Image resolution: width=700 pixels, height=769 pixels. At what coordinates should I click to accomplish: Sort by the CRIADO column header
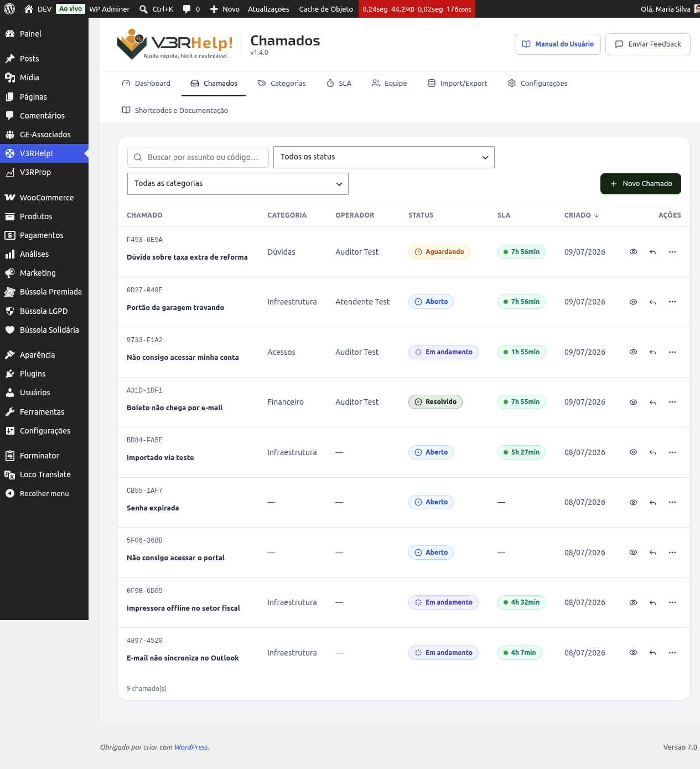click(582, 215)
